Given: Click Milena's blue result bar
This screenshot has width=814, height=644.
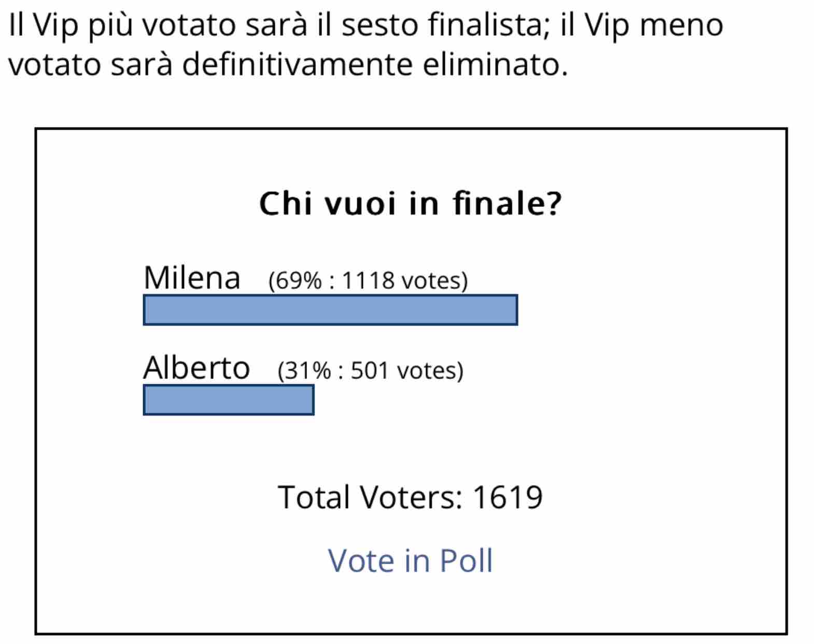Looking at the screenshot, I should click(330, 310).
